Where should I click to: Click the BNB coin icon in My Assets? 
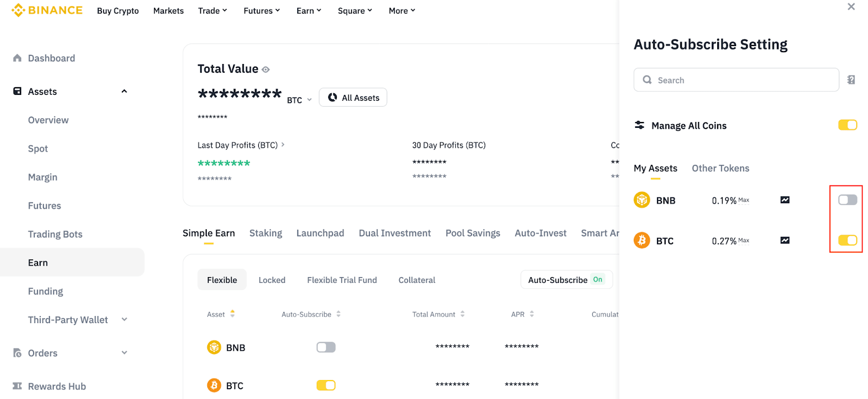pyautogui.click(x=642, y=200)
